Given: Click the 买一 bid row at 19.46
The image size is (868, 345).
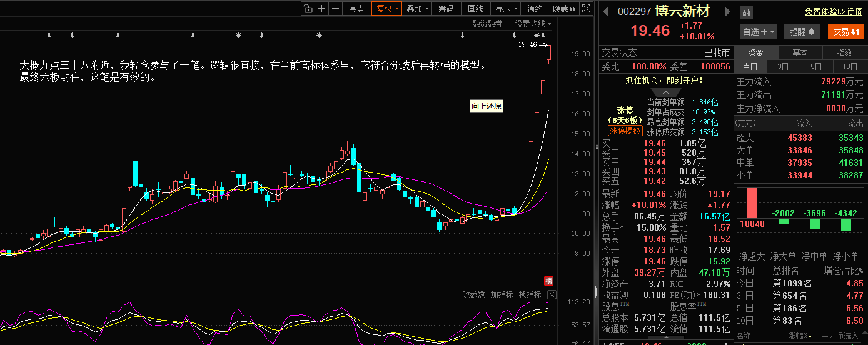Looking at the screenshot, I should (x=665, y=144).
